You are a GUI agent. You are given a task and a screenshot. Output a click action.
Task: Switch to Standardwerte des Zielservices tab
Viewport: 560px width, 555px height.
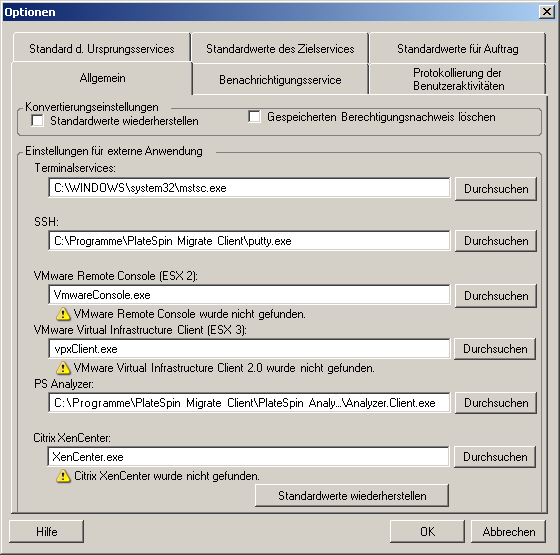[x=280, y=48]
